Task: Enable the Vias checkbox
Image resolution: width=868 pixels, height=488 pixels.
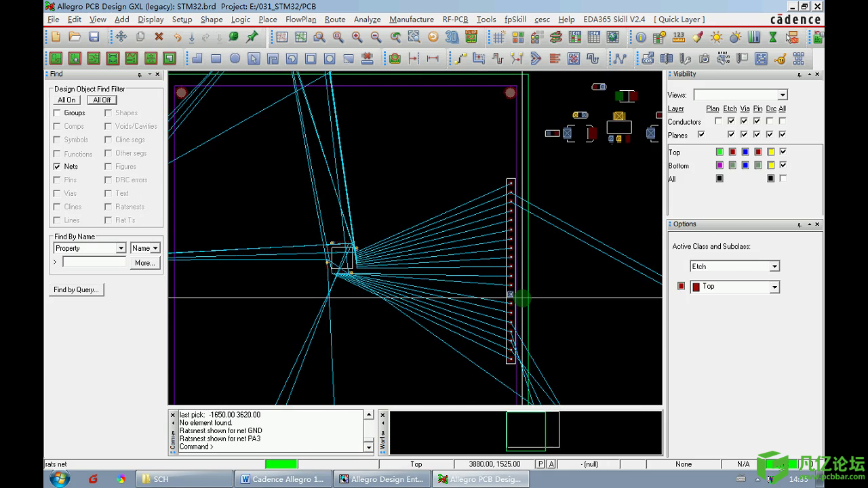Action: click(57, 193)
